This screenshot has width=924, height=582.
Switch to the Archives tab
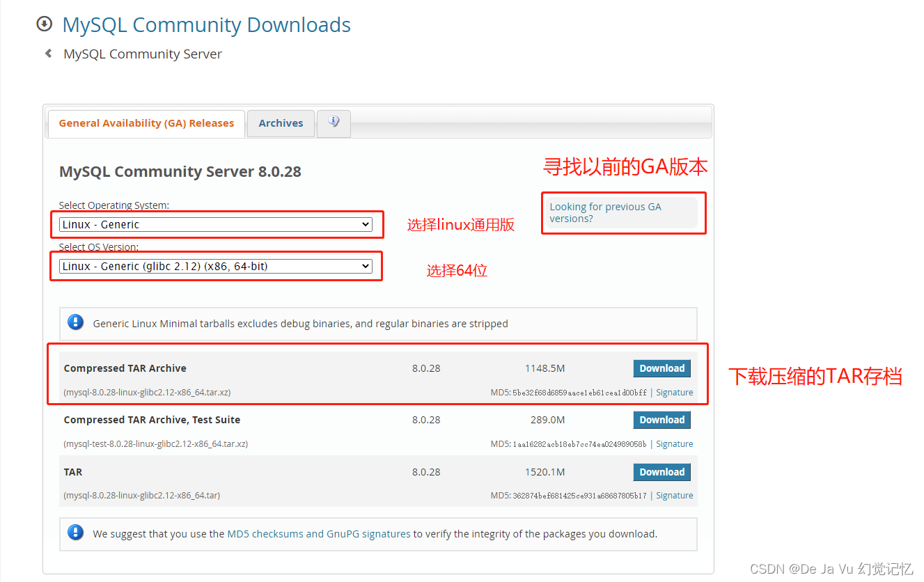pyautogui.click(x=281, y=123)
